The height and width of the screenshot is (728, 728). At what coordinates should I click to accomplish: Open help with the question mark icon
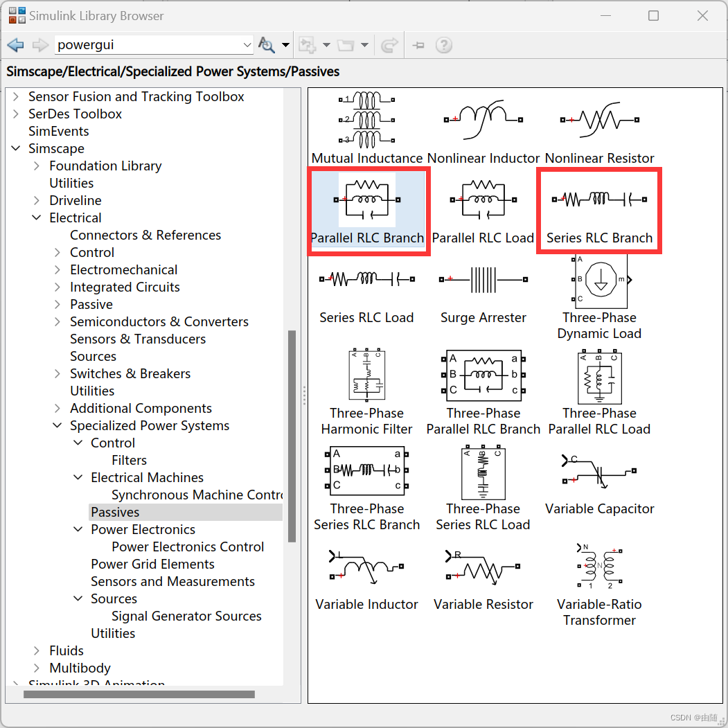pyautogui.click(x=444, y=45)
